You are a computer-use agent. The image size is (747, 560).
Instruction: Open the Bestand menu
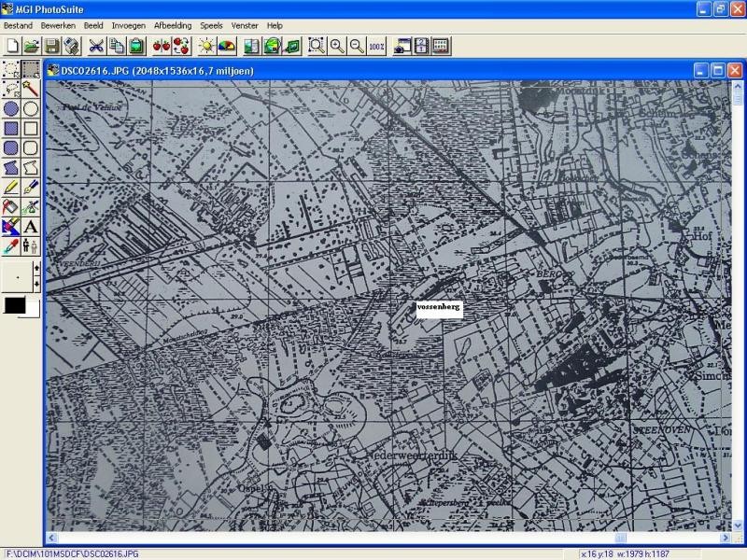pos(18,25)
